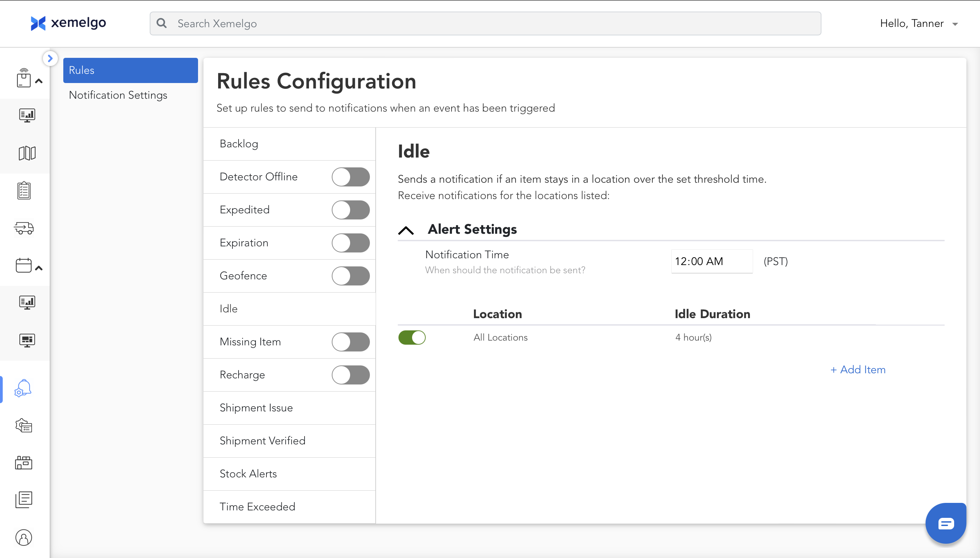The height and width of the screenshot is (558, 980).
Task: Open the chat support bubble button
Action: click(946, 523)
